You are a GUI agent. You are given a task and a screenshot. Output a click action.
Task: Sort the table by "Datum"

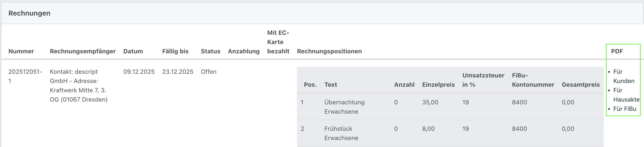click(133, 51)
